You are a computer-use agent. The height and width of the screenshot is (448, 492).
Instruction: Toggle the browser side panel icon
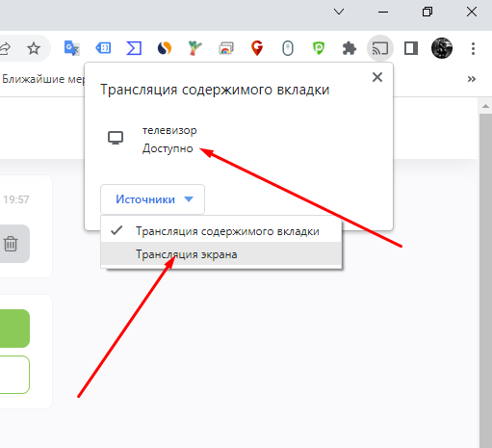[411, 48]
